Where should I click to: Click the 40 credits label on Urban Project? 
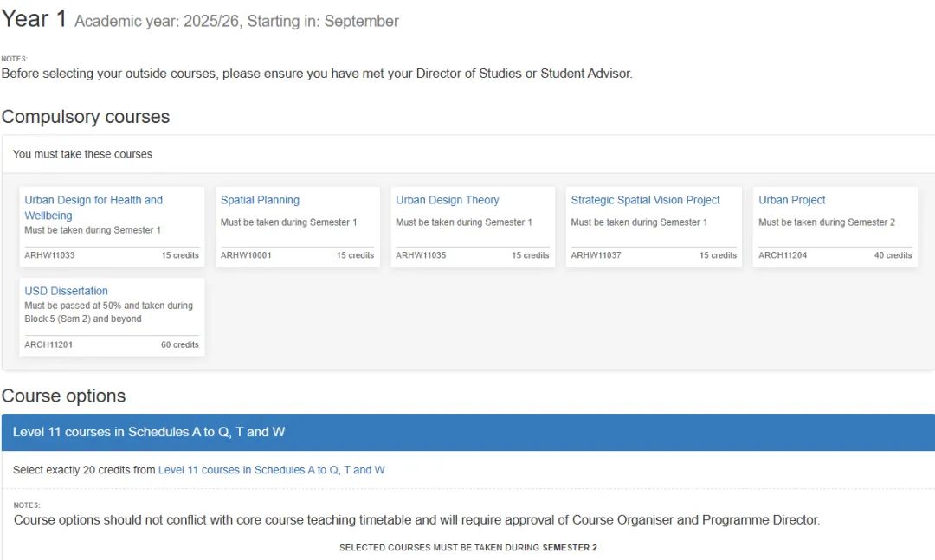pyautogui.click(x=893, y=255)
